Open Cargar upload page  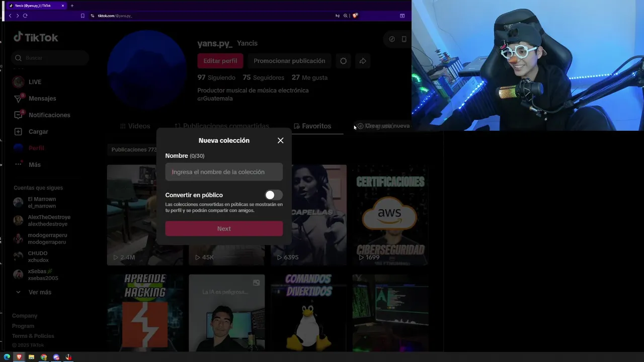[31, 132]
